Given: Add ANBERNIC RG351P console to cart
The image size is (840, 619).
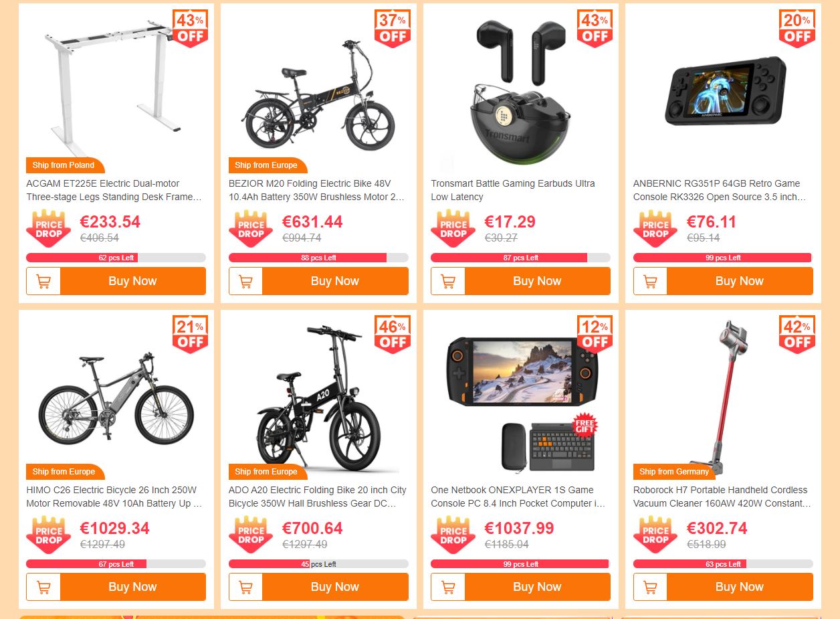Looking at the screenshot, I should point(650,281).
